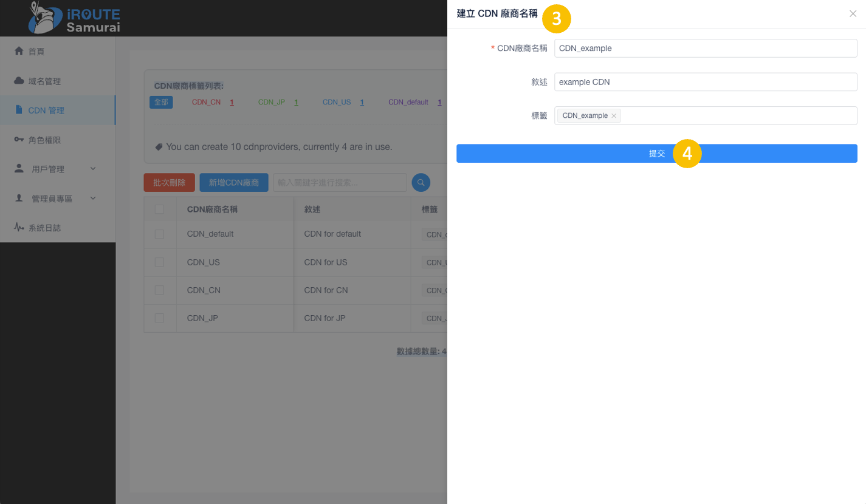
Task: Focus the CDN廠商名稱 input field
Action: pos(705,49)
